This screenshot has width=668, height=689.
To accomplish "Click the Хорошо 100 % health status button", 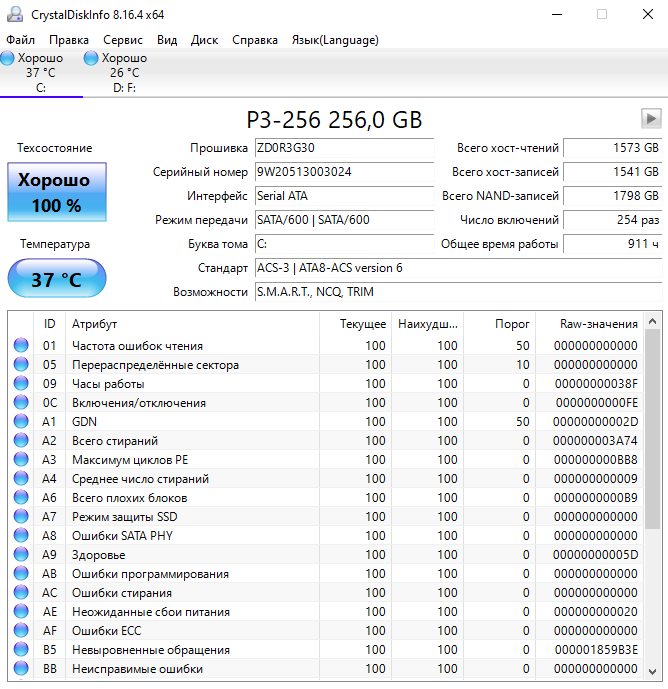I will pos(57,192).
